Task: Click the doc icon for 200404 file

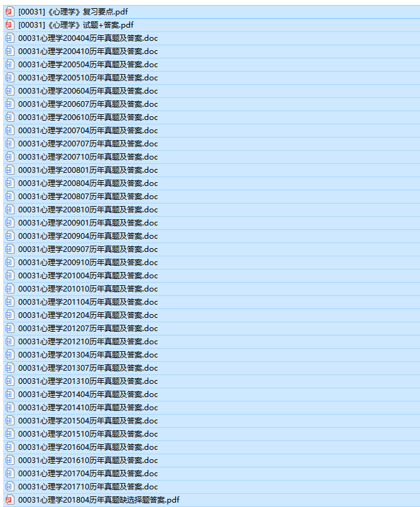Action: pyautogui.click(x=9, y=38)
